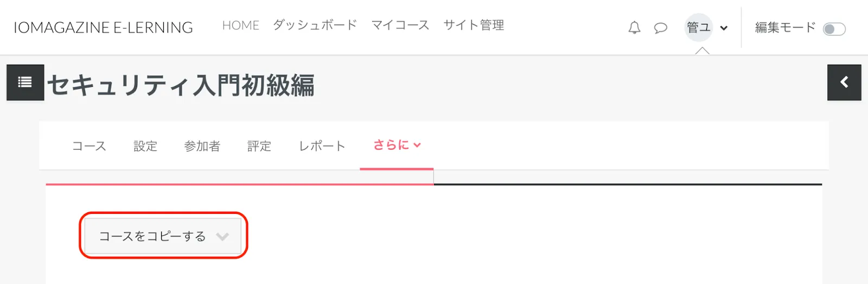
Task: Click the IOMAGAZINE E-LERNING site logo
Action: 103,28
